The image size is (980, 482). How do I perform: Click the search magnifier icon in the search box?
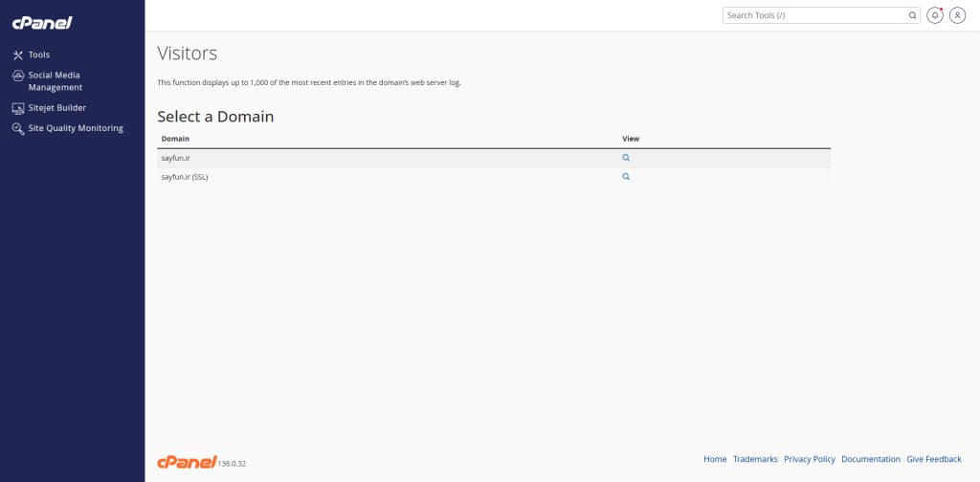click(x=912, y=15)
